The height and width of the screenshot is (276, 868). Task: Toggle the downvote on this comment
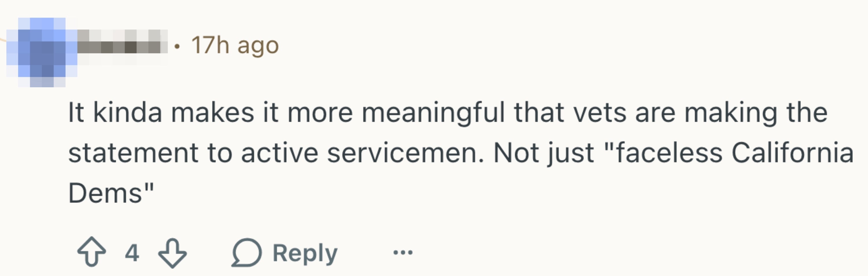pos(172,253)
